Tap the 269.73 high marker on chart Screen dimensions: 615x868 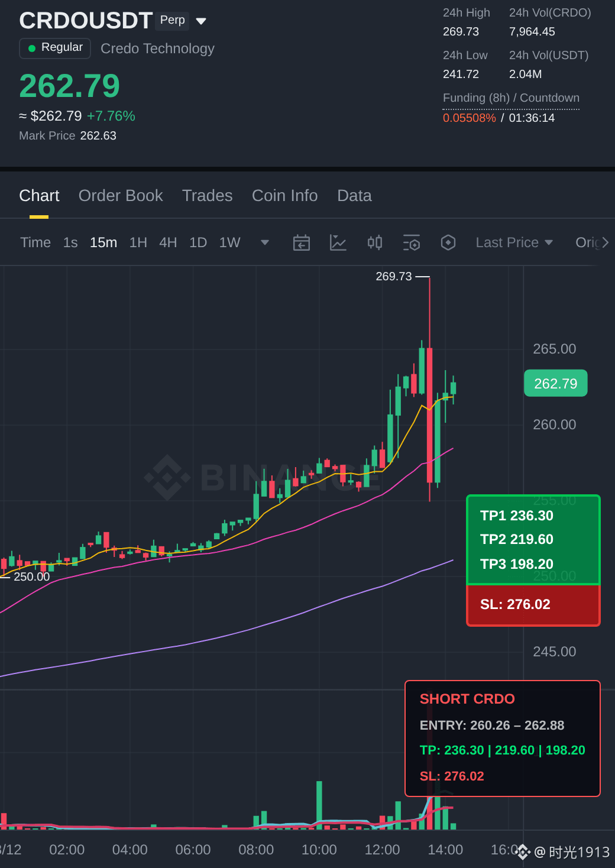(x=394, y=276)
